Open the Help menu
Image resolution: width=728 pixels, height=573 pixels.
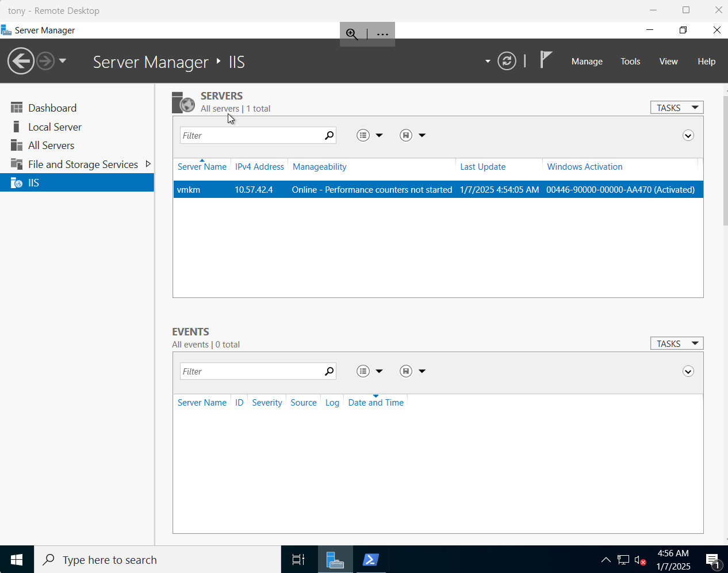pos(706,62)
